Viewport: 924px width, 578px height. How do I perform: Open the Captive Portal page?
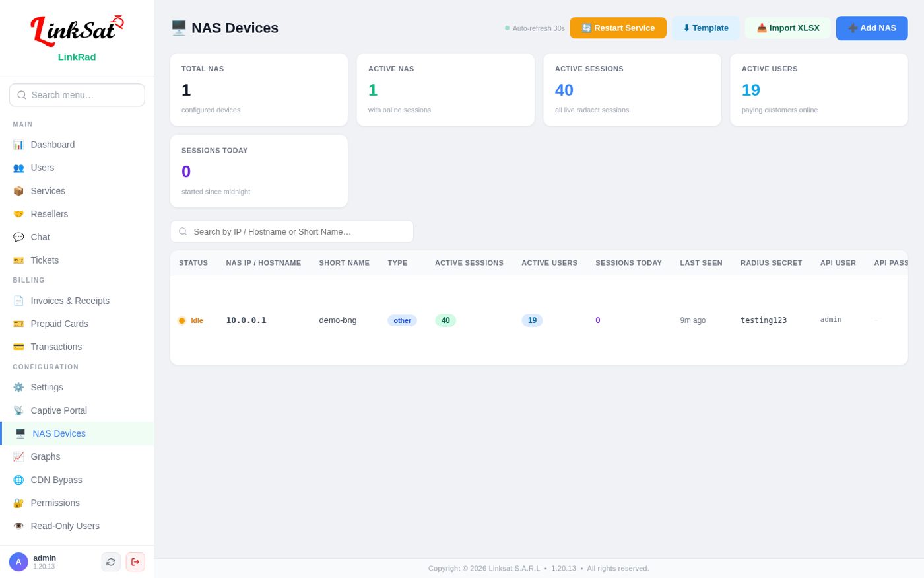click(x=77, y=410)
